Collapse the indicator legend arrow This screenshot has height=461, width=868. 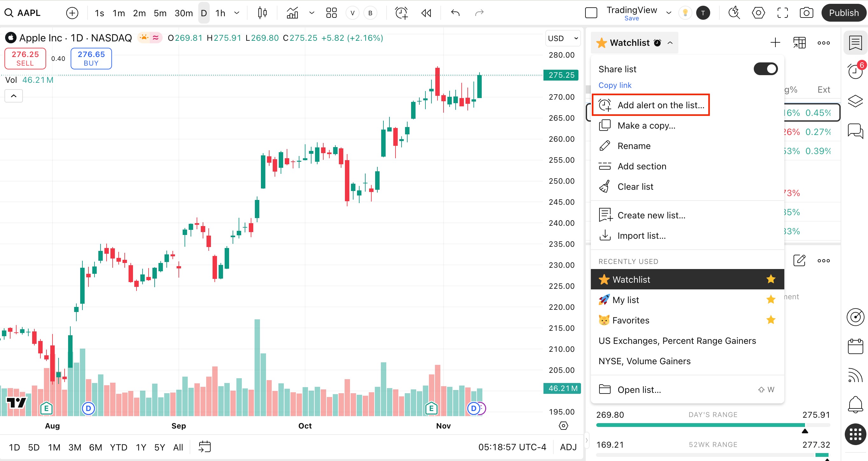pyautogui.click(x=13, y=96)
